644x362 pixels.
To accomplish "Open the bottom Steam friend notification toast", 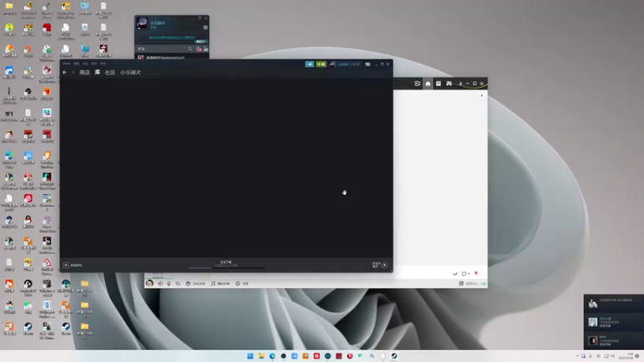I will point(613,340).
